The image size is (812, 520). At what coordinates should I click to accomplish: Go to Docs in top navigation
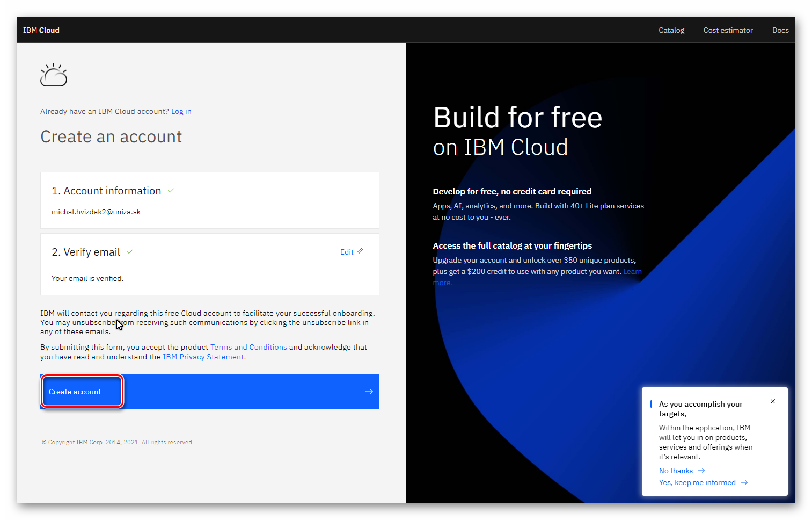click(x=780, y=30)
